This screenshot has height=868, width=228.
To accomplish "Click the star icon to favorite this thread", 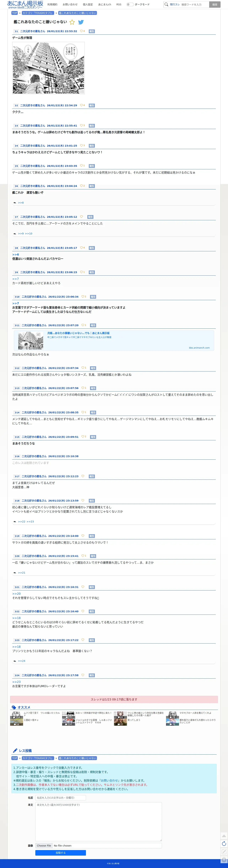I will 72,22.
